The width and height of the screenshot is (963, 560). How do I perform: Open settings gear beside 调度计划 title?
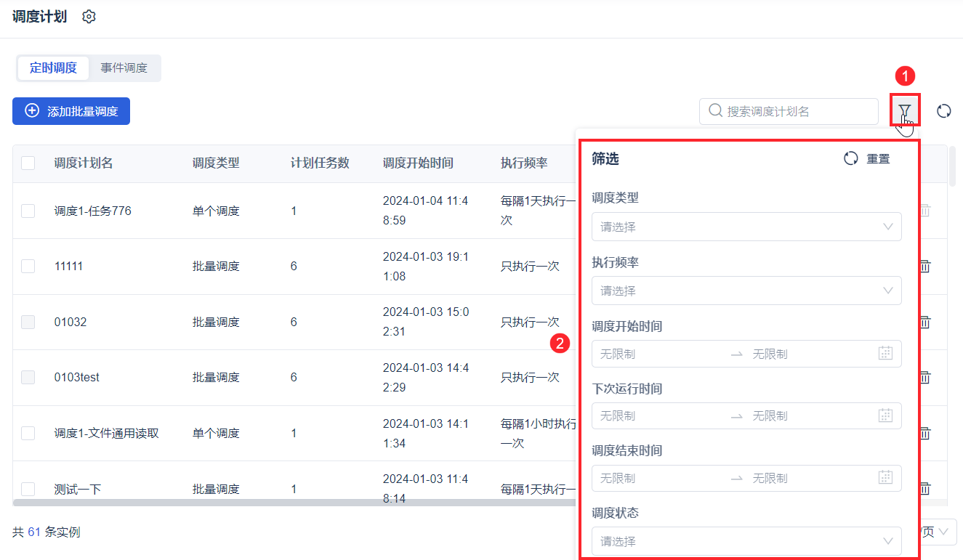89,17
